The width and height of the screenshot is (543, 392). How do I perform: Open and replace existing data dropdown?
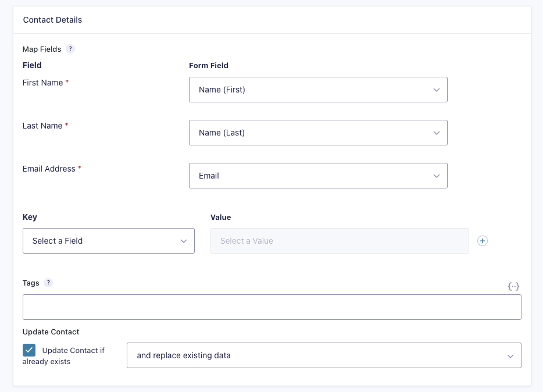pyautogui.click(x=324, y=355)
